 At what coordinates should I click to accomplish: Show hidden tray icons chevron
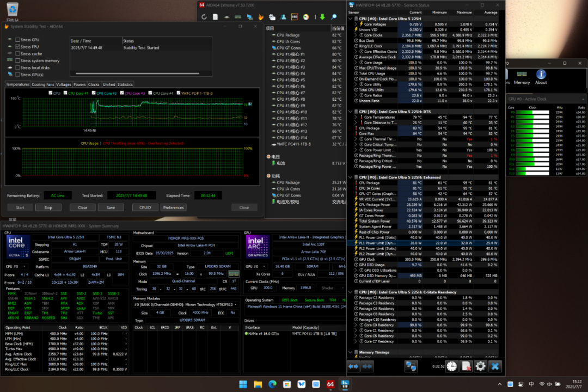(499, 384)
